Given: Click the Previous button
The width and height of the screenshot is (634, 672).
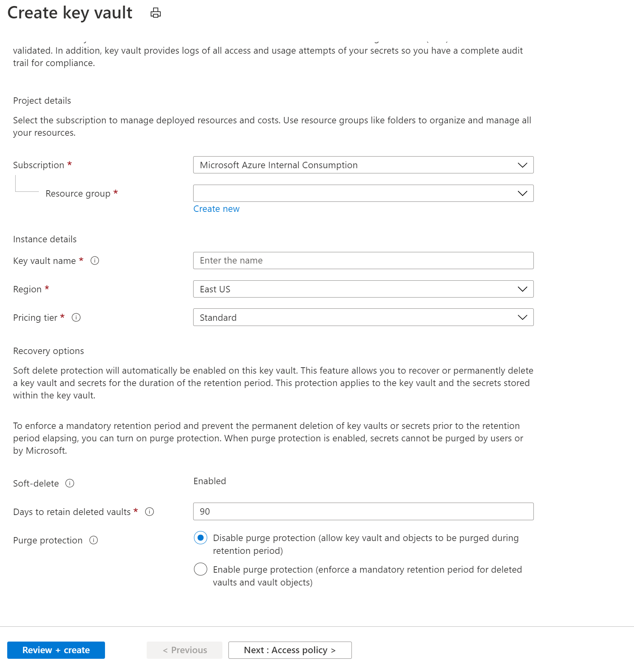Looking at the screenshot, I should [184, 650].
